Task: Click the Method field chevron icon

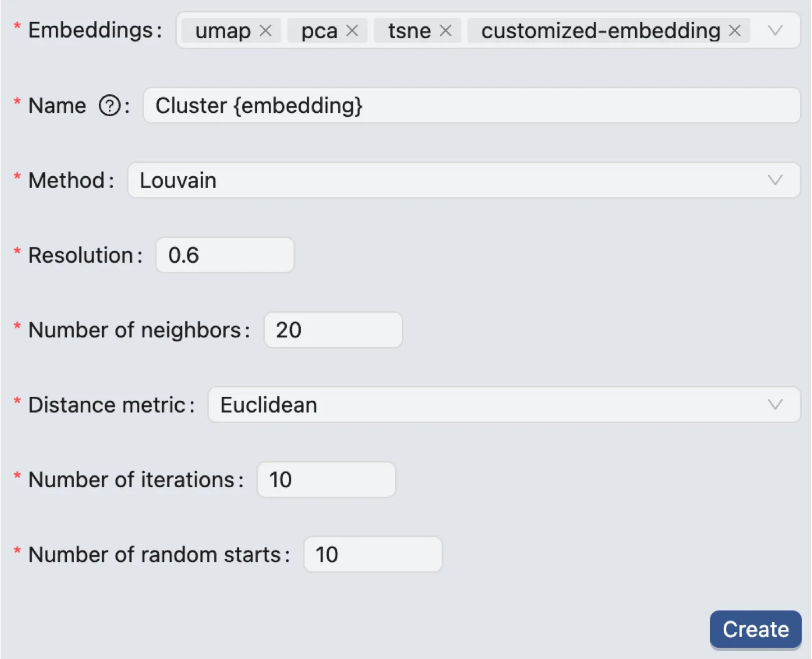Action: [776, 180]
